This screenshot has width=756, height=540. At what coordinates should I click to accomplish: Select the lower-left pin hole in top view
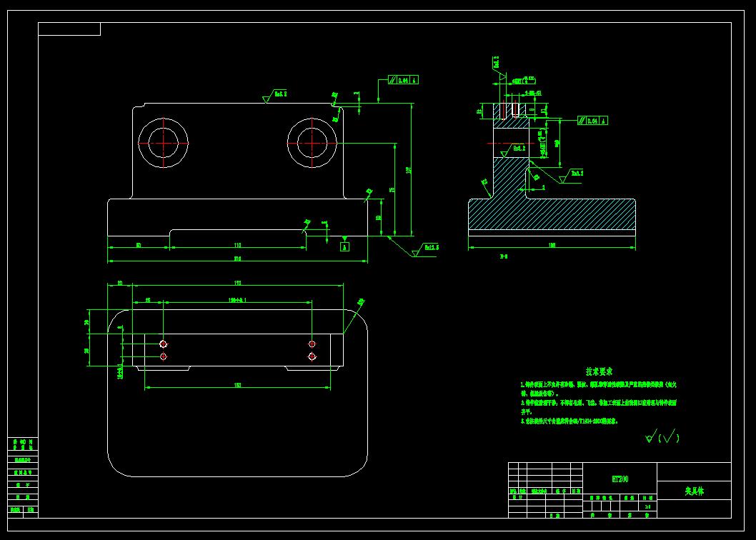tap(164, 357)
